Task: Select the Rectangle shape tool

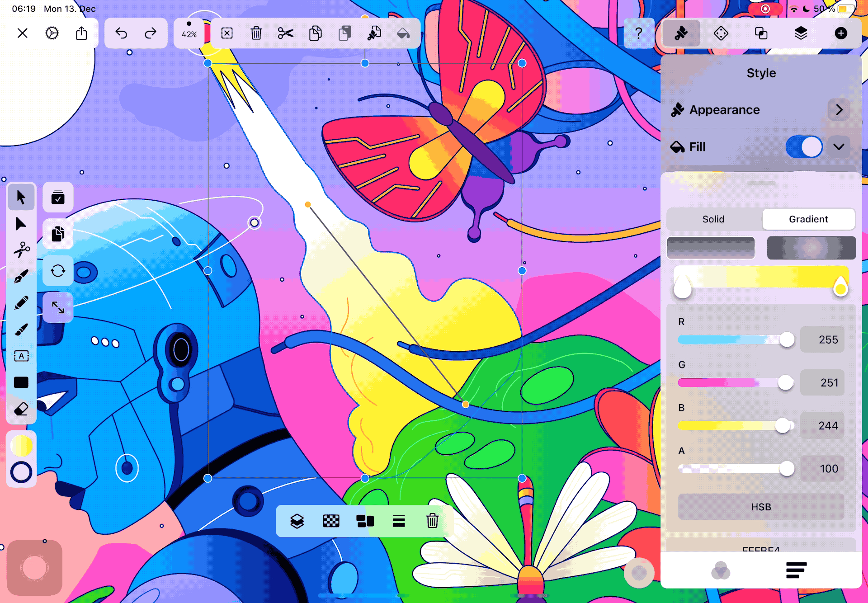Action: tap(21, 382)
